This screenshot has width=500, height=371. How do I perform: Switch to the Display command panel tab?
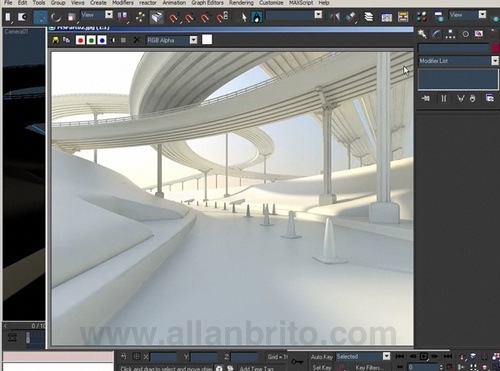click(x=479, y=34)
